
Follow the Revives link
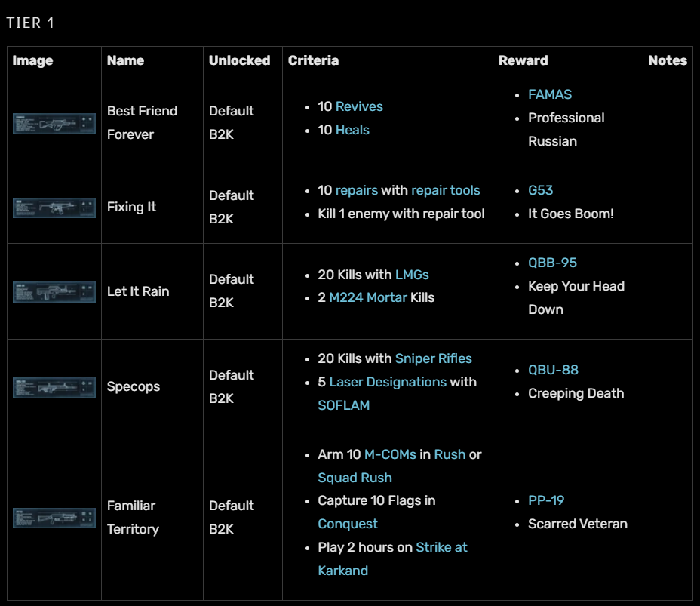(x=359, y=106)
